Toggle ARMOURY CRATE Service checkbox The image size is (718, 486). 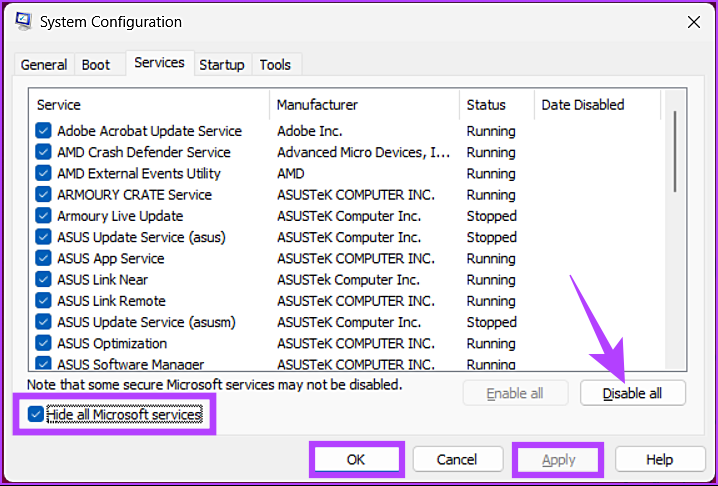[43, 195]
